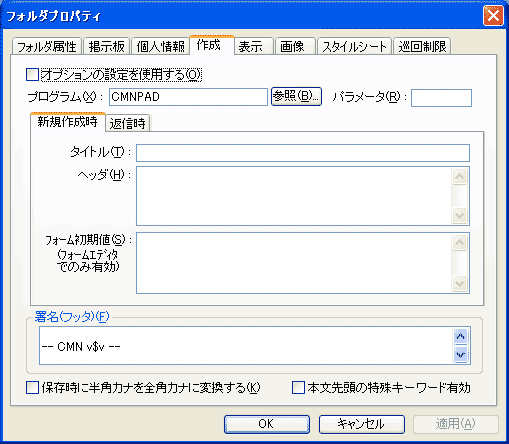509x444 pixels.
Task: Switch to the スタイルシート tab
Action: click(x=354, y=46)
